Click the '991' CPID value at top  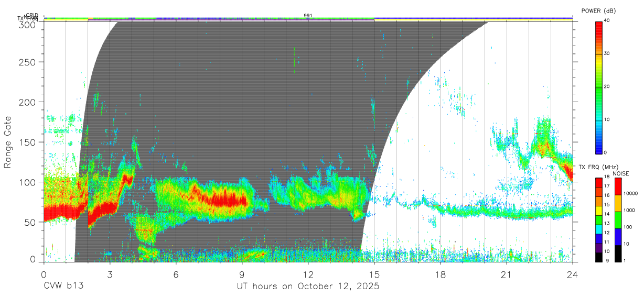pyautogui.click(x=308, y=15)
